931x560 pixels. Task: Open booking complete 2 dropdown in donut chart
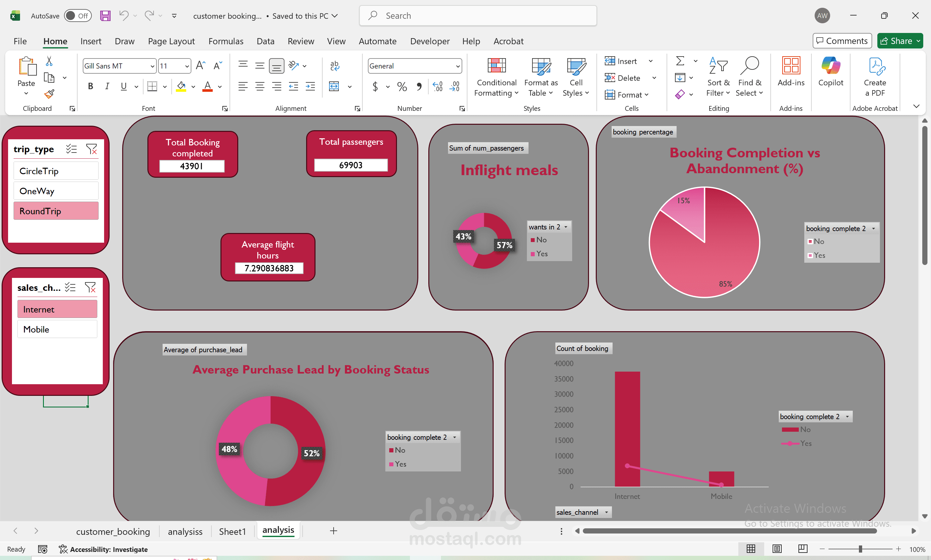pyautogui.click(x=455, y=437)
